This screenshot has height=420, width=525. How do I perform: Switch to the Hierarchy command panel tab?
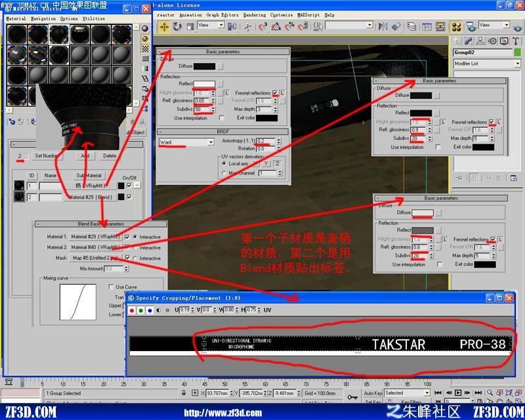480,41
